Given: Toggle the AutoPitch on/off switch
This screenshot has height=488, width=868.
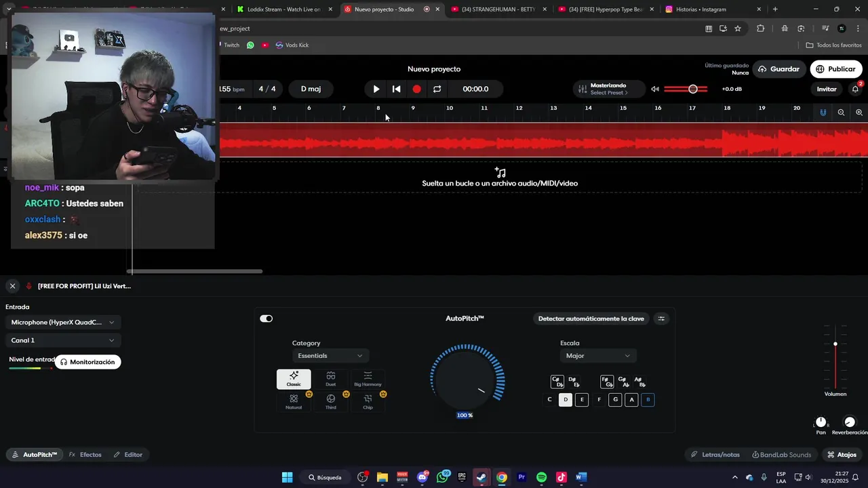Looking at the screenshot, I should pos(266,319).
